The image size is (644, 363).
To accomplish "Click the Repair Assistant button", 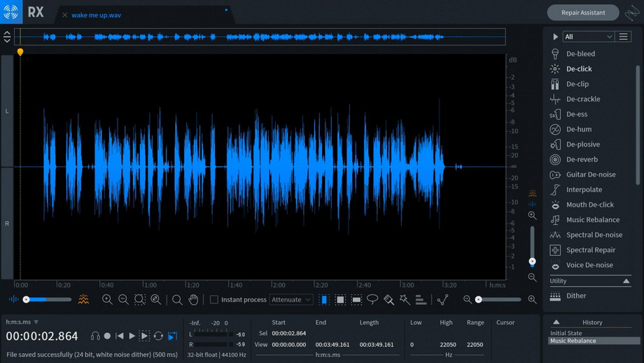I will pos(583,13).
